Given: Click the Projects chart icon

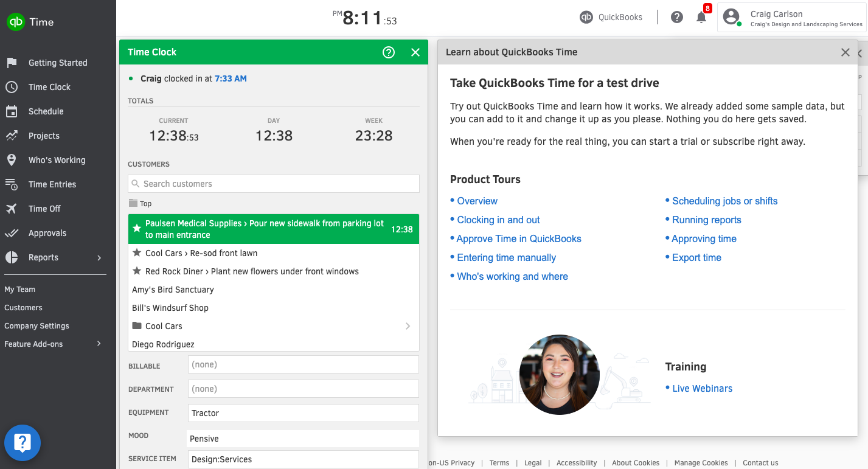Looking at the screenshot, I should 12,136.
